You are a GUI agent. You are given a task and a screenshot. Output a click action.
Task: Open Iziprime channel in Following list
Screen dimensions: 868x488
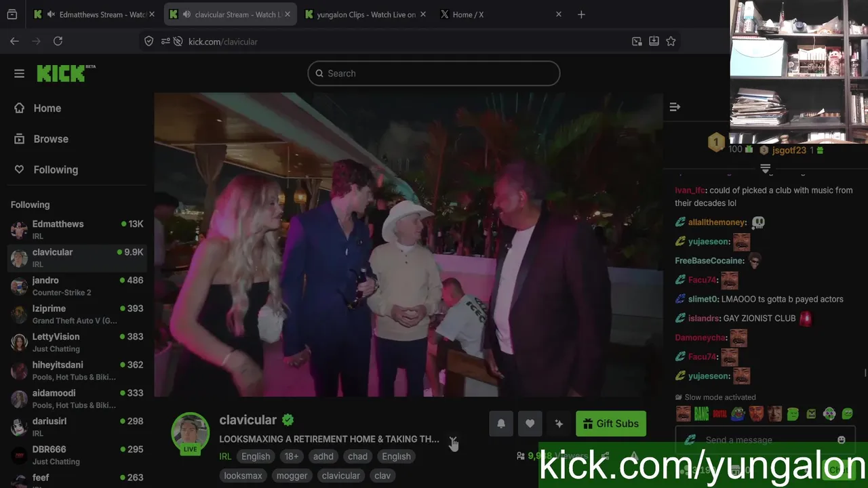77,314
